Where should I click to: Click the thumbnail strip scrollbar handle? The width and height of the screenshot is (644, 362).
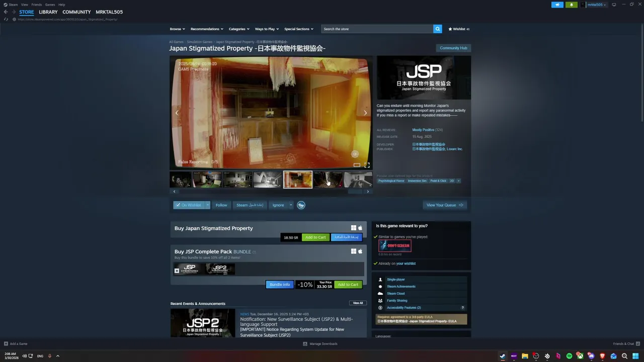tap(355, 192)
